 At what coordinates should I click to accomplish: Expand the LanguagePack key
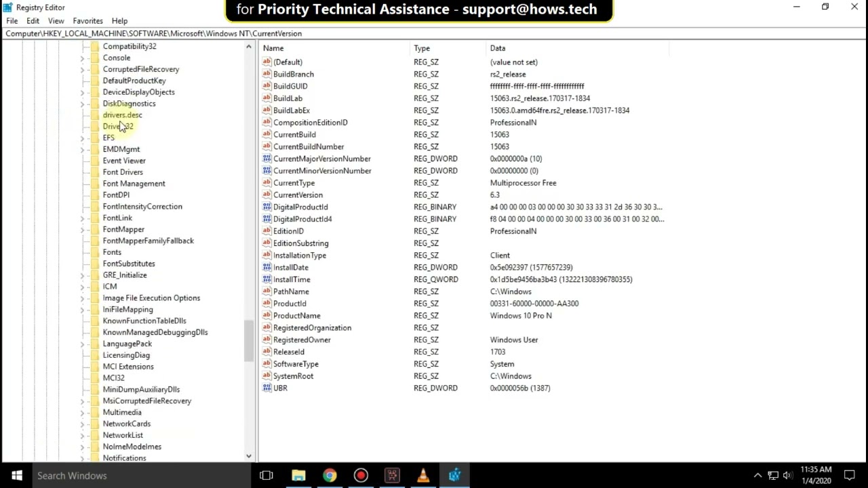coord(83,344)
